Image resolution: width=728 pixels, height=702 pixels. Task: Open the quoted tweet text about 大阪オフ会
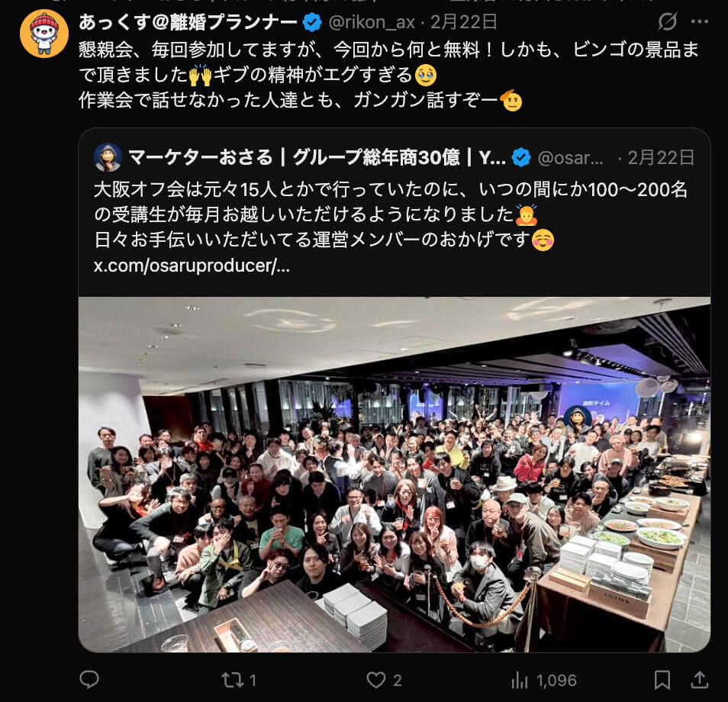point(390,214)
